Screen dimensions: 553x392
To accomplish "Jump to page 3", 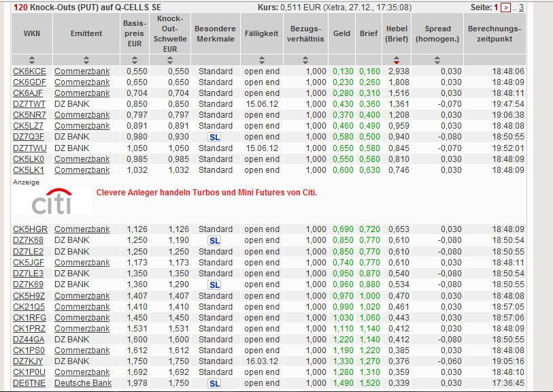I will [521, 7].
